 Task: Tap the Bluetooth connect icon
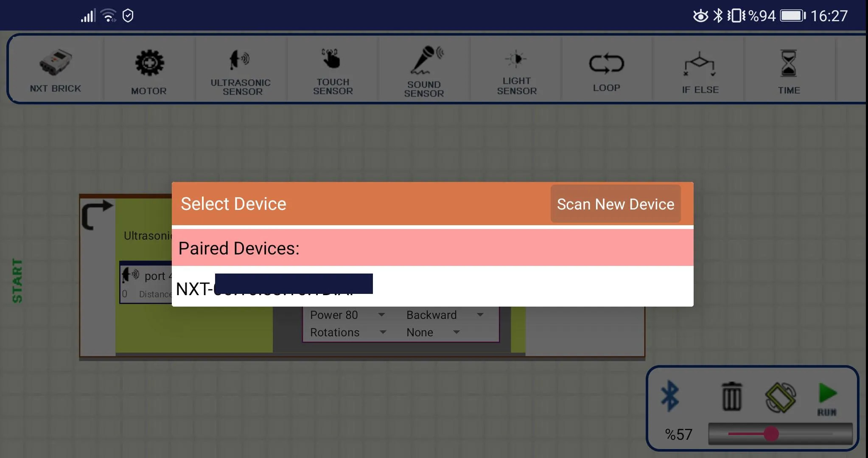(670, 396)
